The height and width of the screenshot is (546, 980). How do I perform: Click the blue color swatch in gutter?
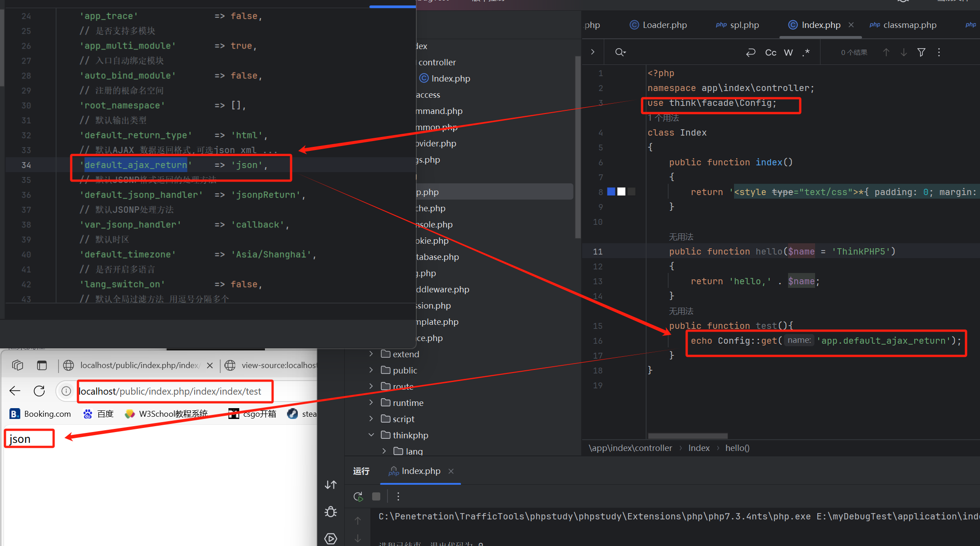click(611, 192)
